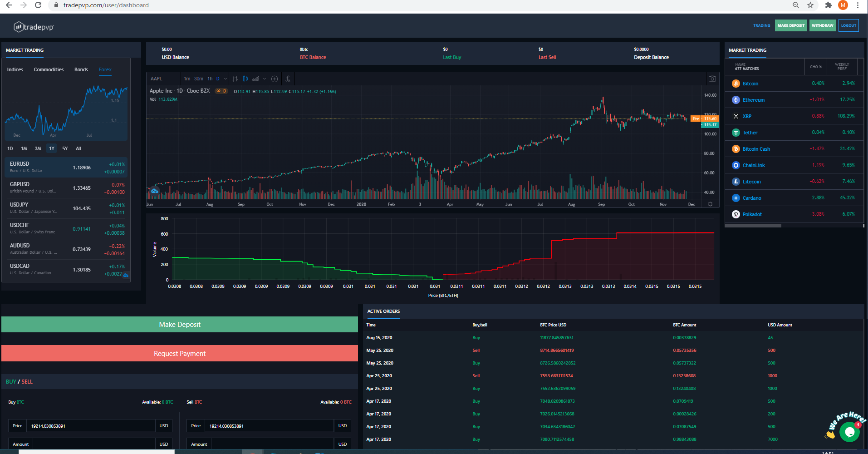Open Chrome three-dot menu
The height and width of the screenshot is (454, 868).
pos(858,5)
